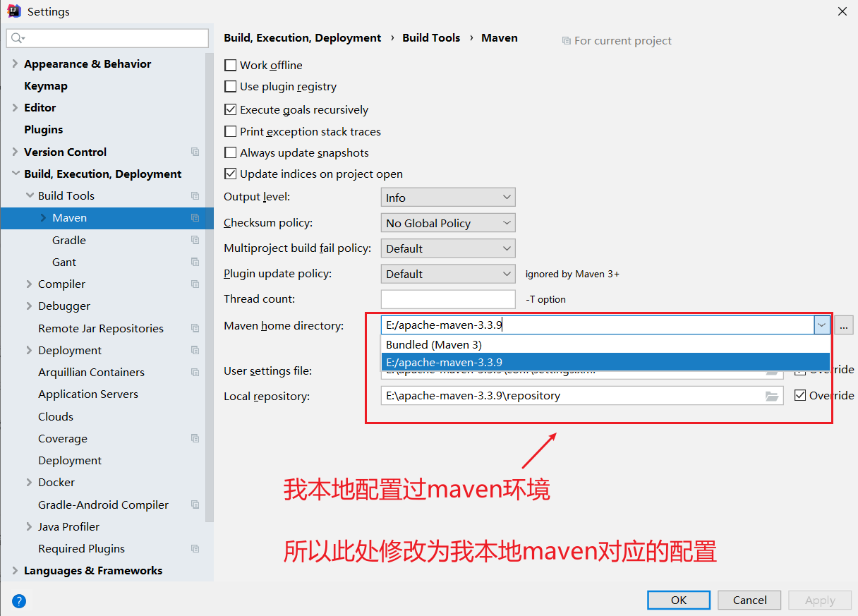
Task: Click the search magnifier icon in the settings search box
Action: (18, 38)
